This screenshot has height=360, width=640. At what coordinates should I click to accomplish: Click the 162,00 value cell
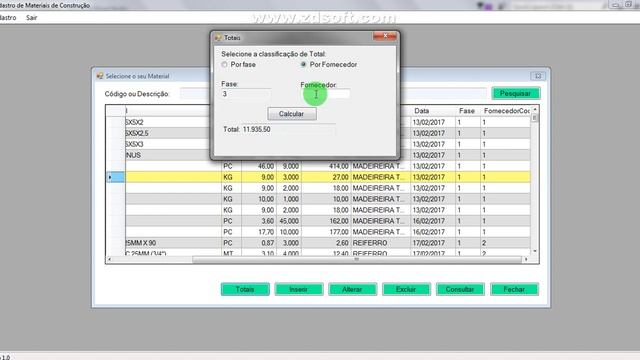[326, 221]
